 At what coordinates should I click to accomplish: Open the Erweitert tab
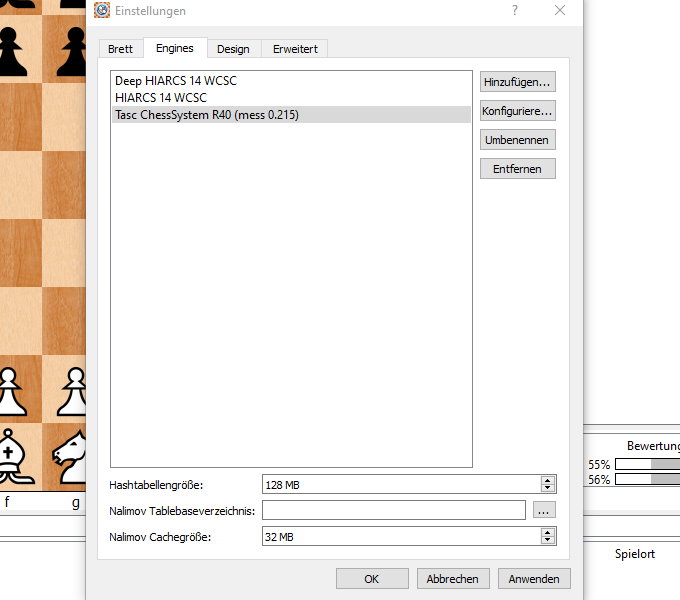click(x=295, y=49)
